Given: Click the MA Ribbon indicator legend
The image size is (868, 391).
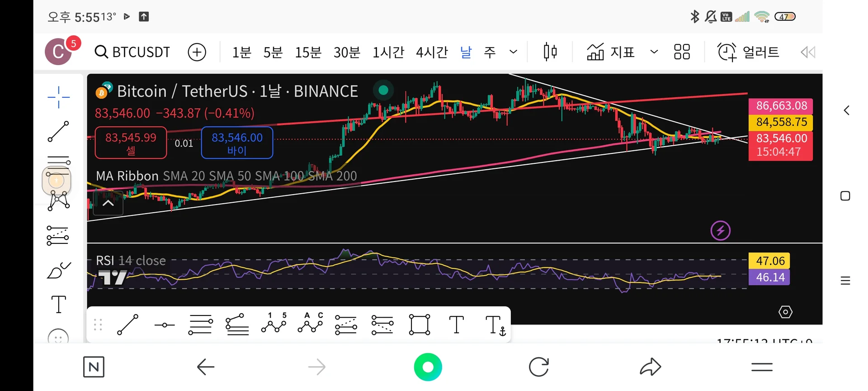Looking at the screenshot, I should tap(226, 176).
